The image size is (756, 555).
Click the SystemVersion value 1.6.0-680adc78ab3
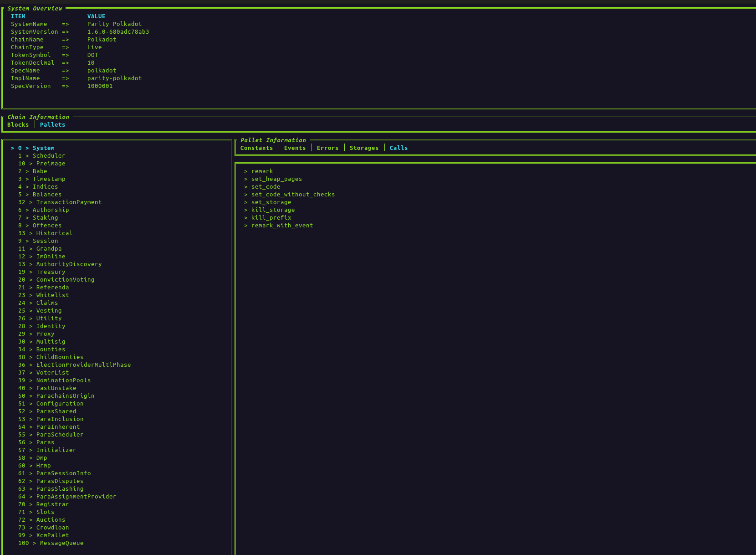(118, 32)
